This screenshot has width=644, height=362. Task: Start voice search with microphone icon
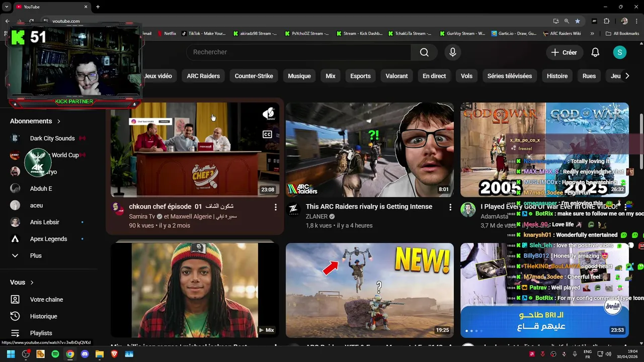pyautogui.click(x=453, y=52)
